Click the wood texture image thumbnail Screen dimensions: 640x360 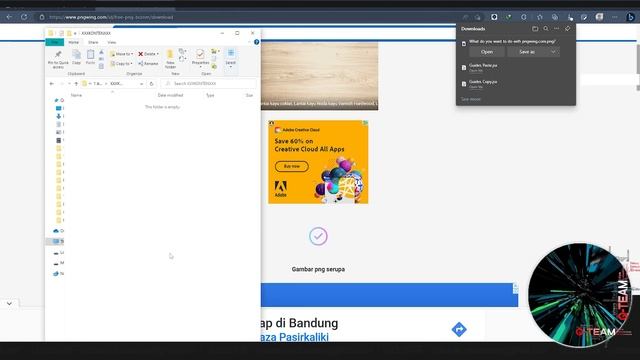click(320, 76)
